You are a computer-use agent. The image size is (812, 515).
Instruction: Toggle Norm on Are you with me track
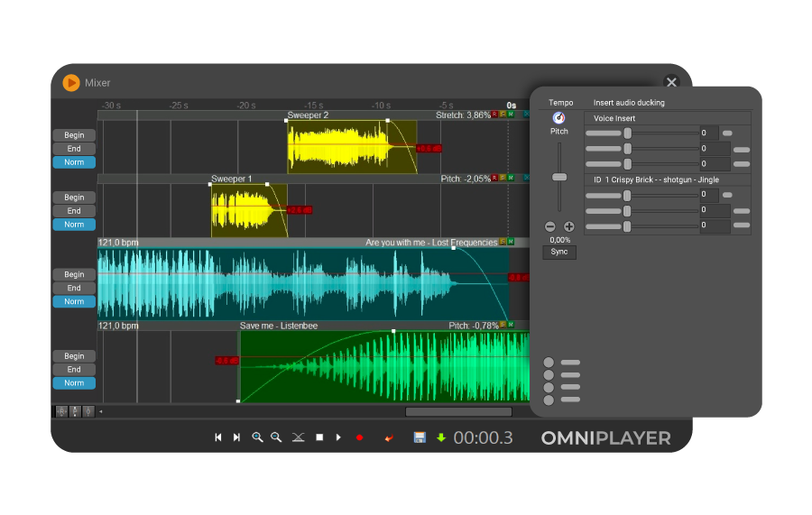point(74,301)
